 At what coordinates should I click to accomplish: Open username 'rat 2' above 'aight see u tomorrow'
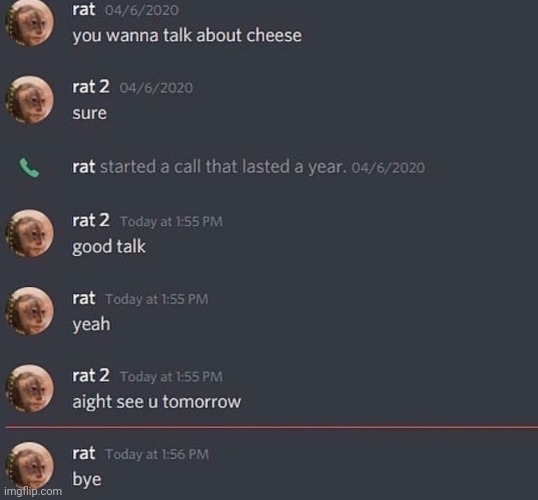tap(91, 375)
